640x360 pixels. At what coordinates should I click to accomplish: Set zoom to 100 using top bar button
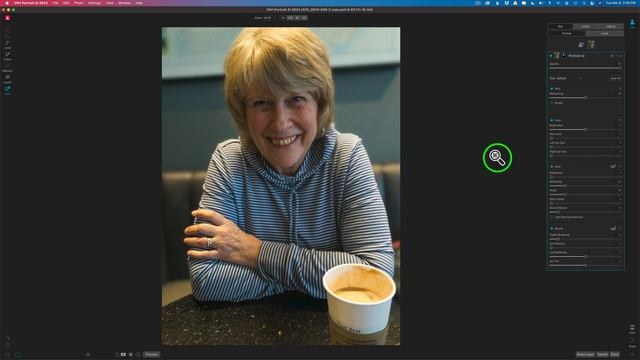290,18
